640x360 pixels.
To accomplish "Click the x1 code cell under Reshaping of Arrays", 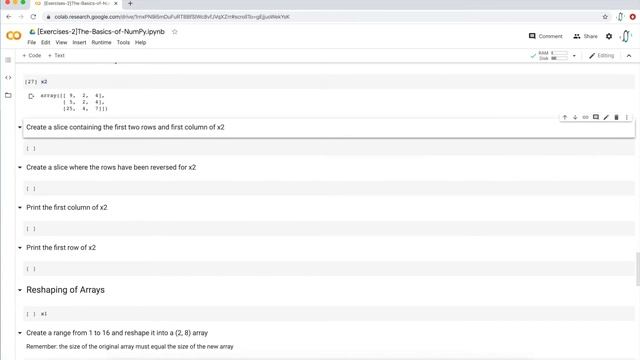I will coord(329,314).
